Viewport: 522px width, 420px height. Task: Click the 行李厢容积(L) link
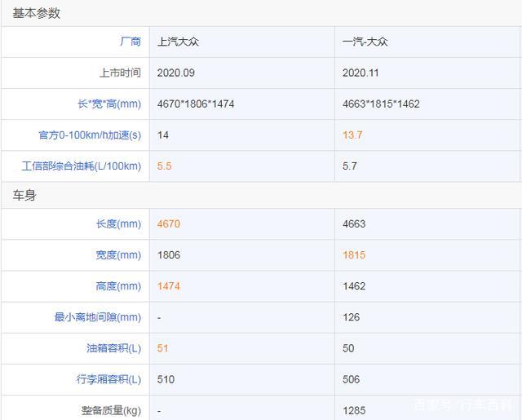point(108,379)
